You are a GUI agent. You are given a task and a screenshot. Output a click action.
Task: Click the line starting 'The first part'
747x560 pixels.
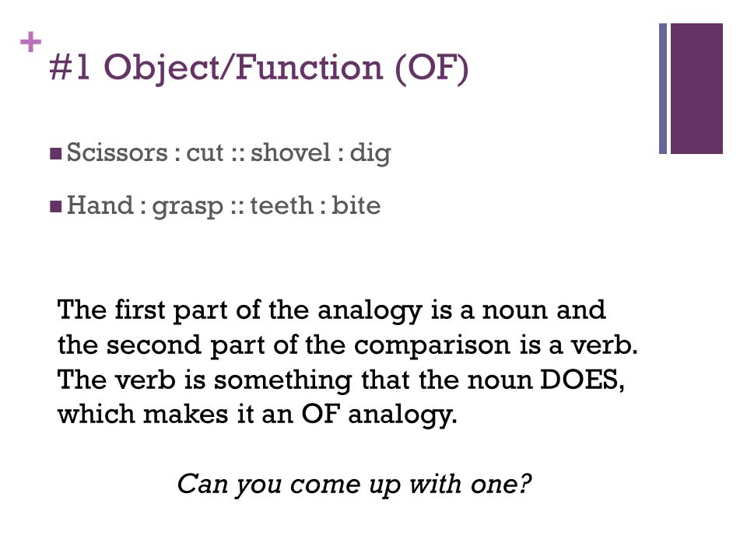tap(331, 310)
